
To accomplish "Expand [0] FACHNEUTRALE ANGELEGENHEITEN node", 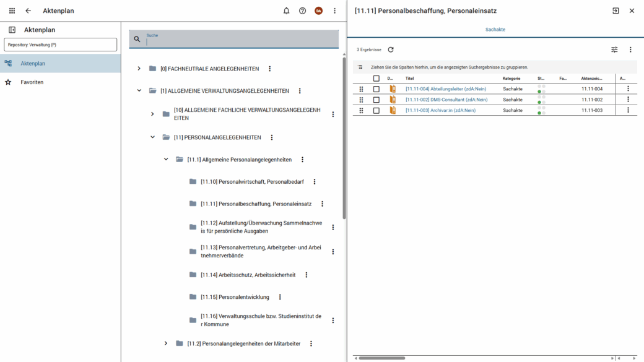I will pos(139,69).
